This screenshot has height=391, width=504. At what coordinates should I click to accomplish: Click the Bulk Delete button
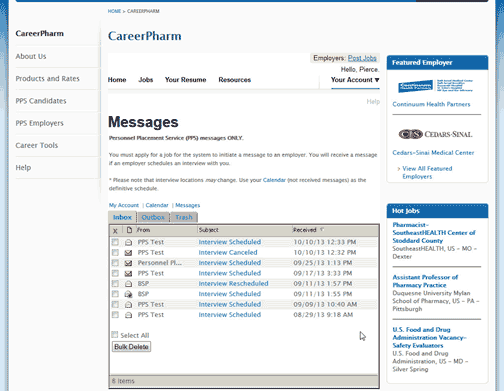point(131,347)
